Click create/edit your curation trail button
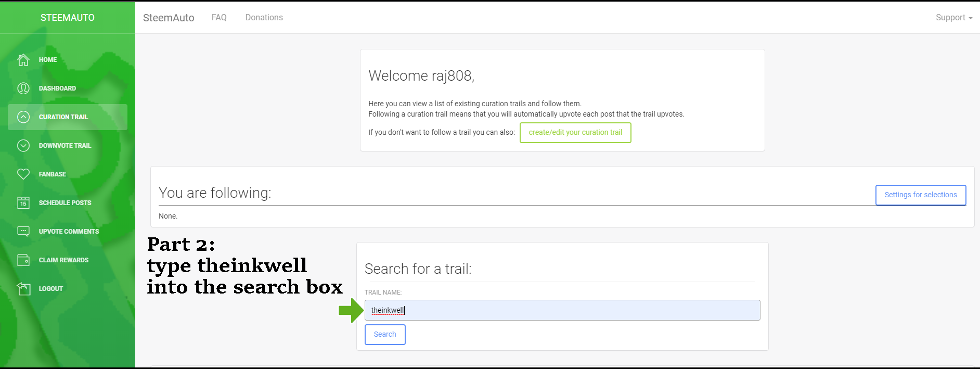This screenshot has width=980, height=369. click(575, 133)
